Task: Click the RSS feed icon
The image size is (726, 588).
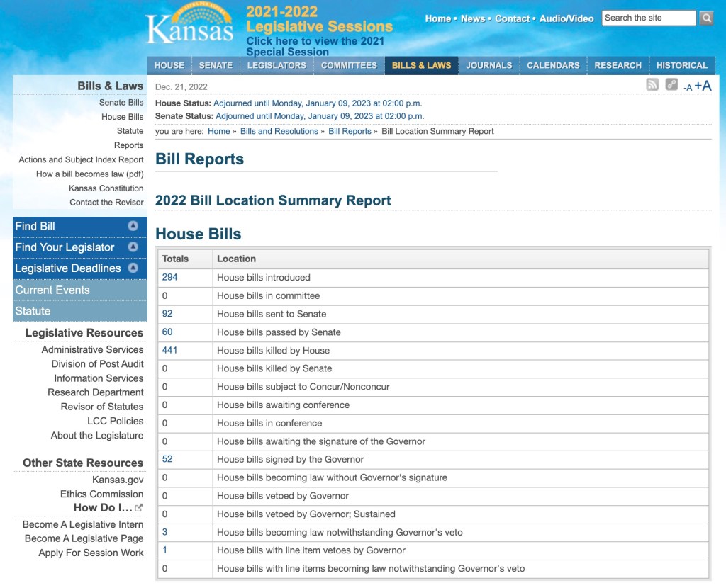Action: [651, 84]
